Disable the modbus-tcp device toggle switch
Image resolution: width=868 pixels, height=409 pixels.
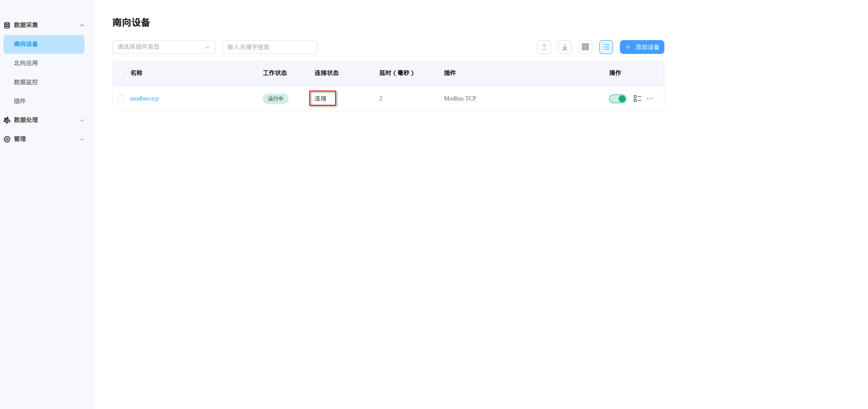[617, 98]
